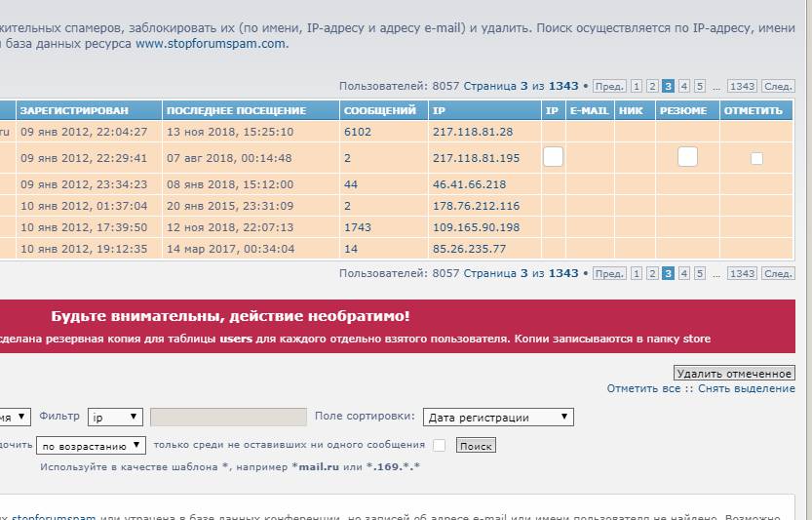Open page 1 in pagination below table

637,273
